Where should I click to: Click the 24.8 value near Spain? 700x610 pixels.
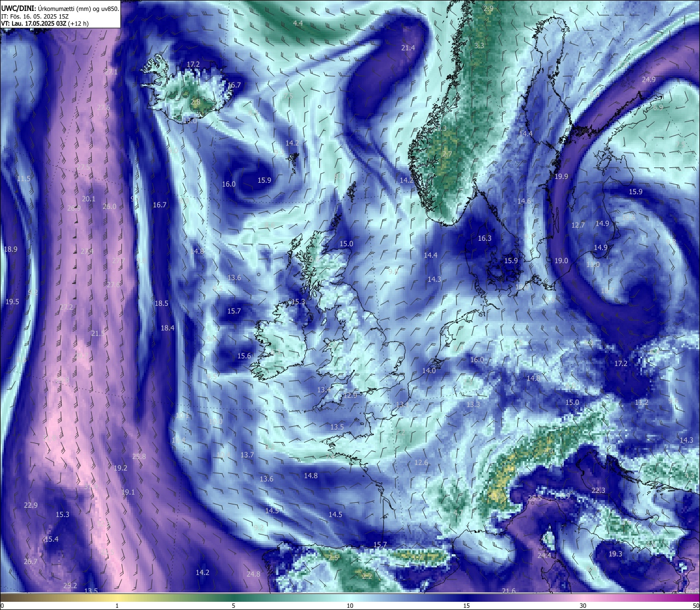[253, 574]
